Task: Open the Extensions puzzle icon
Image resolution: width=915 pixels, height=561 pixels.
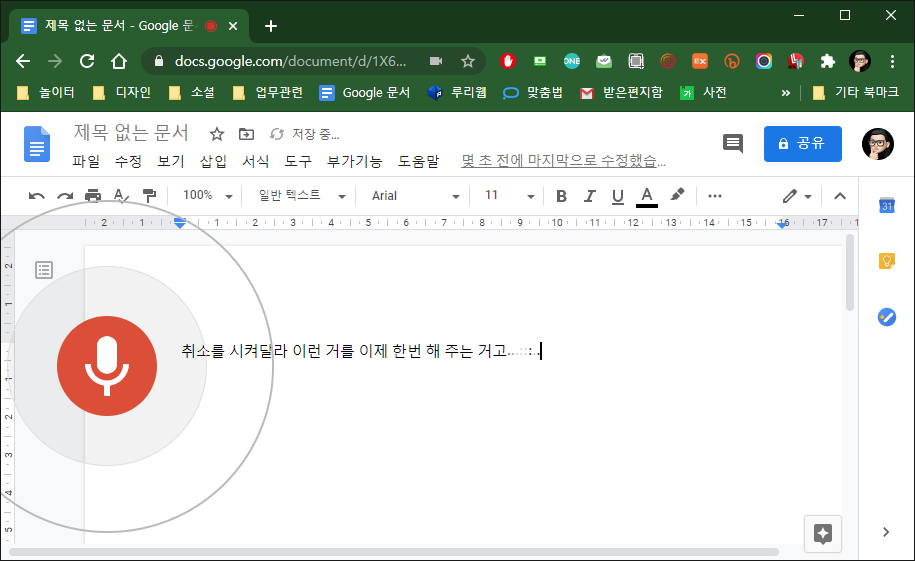Action: click(827, 61)
